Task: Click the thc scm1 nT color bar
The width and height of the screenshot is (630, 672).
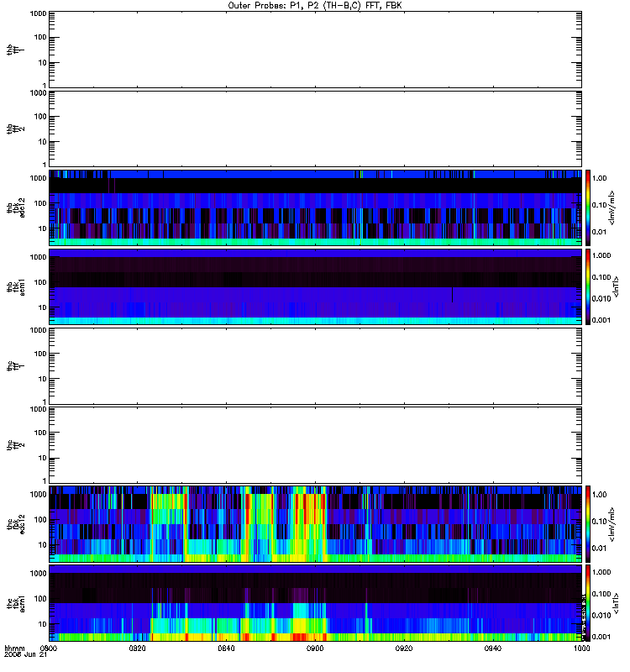Action: [x=590, y=602]
